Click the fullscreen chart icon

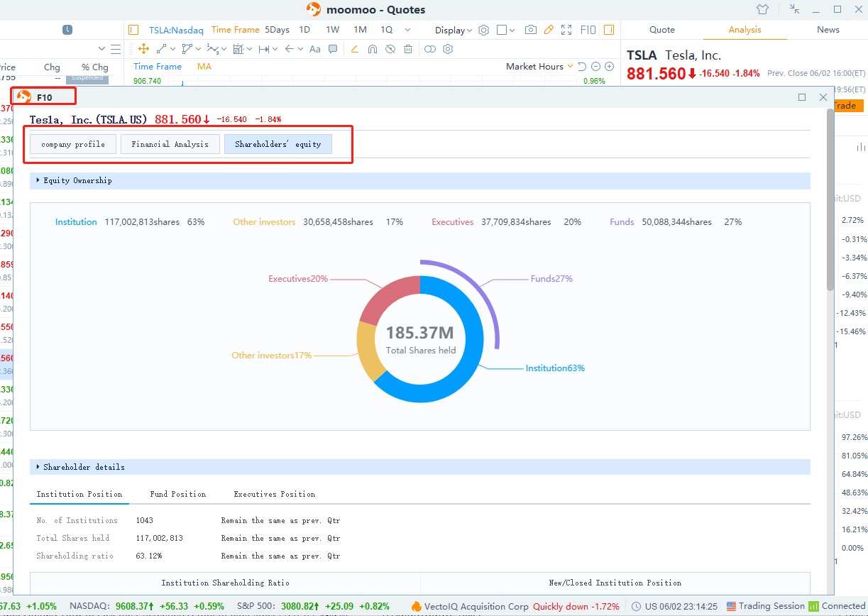coord(566,30)
